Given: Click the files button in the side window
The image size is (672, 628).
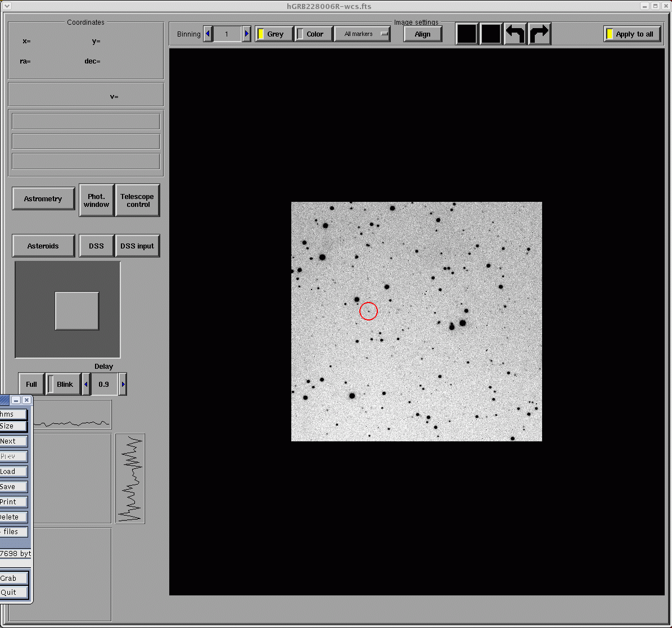Looking at the screenshot, I should coord(13,532).
